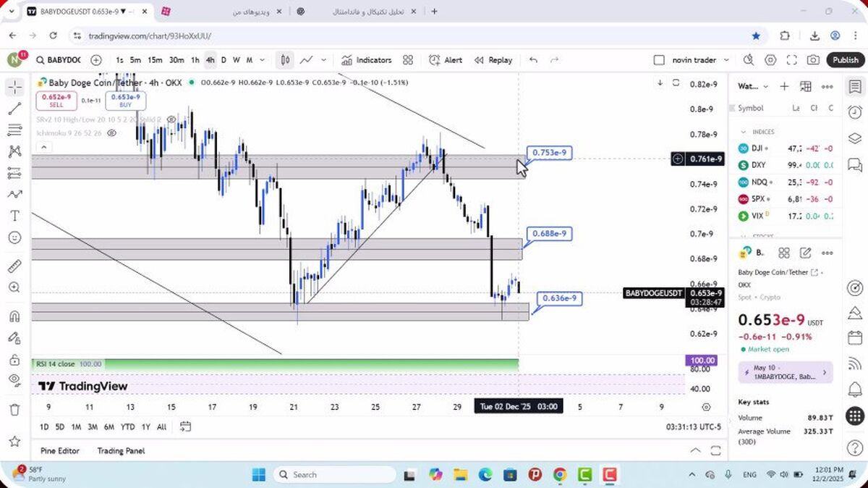Screen dimensions: 868x488
Task: Open the Trading Panel tab
Action: [x=121, y=450]
